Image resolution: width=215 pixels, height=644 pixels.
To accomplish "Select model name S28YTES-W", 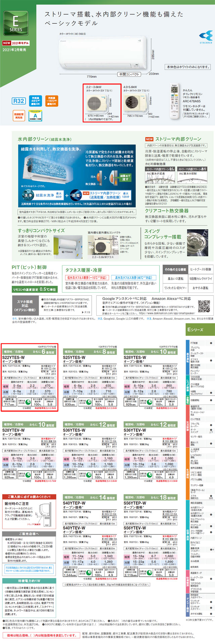I will point(135,358).
